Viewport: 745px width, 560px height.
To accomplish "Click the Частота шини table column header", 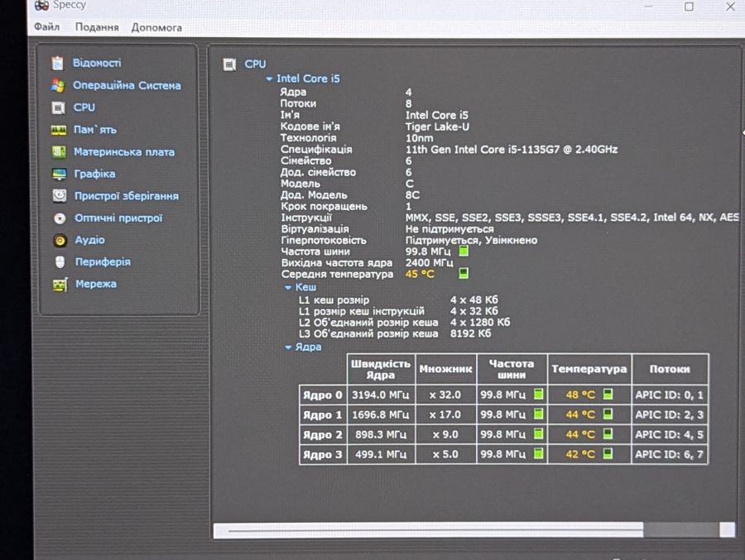I will click(x=512, y=369).
